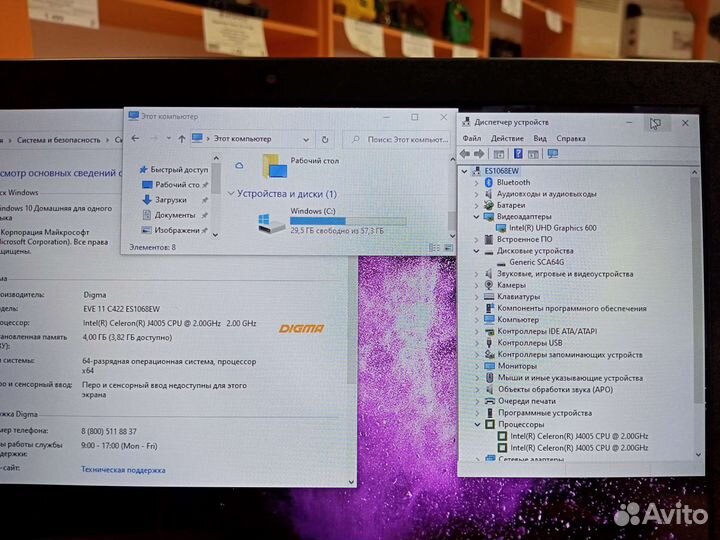Select Intel(R) UHD Graphics 600 adapter
Image resolution: width=720 pixels, height=540 pixels.
(552, 228)
